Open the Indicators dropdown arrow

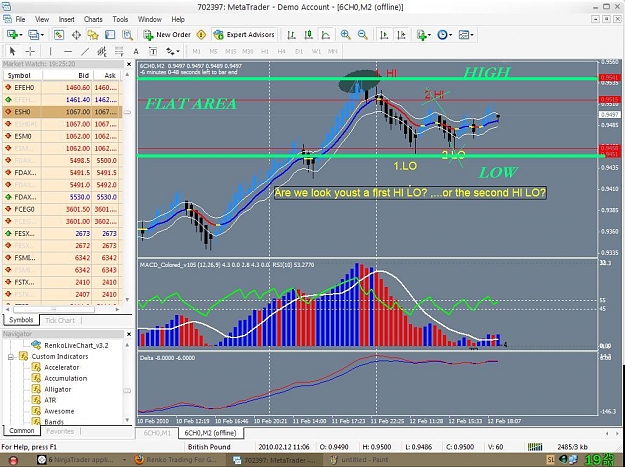[429, 35]
